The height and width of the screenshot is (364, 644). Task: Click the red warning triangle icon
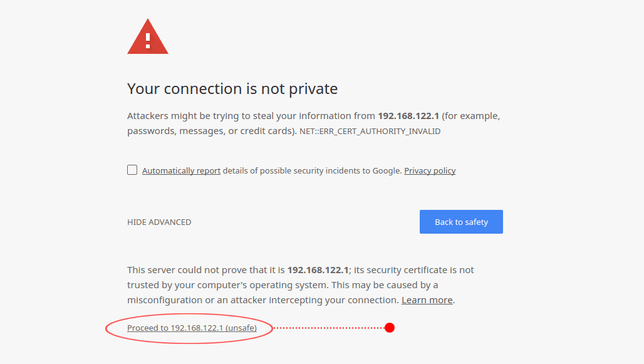(x=148, y=38)
